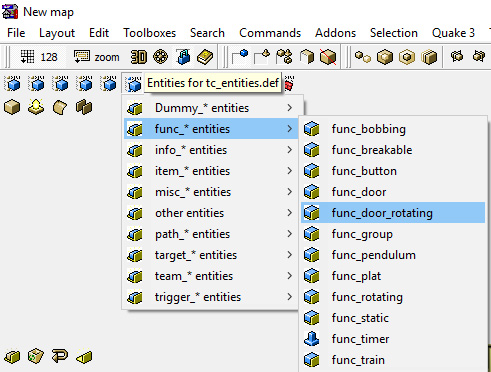This screenshot has width=491, height=372.
Task: Expand team_* entities via its chevron
Action: click(x=290, y=276)
